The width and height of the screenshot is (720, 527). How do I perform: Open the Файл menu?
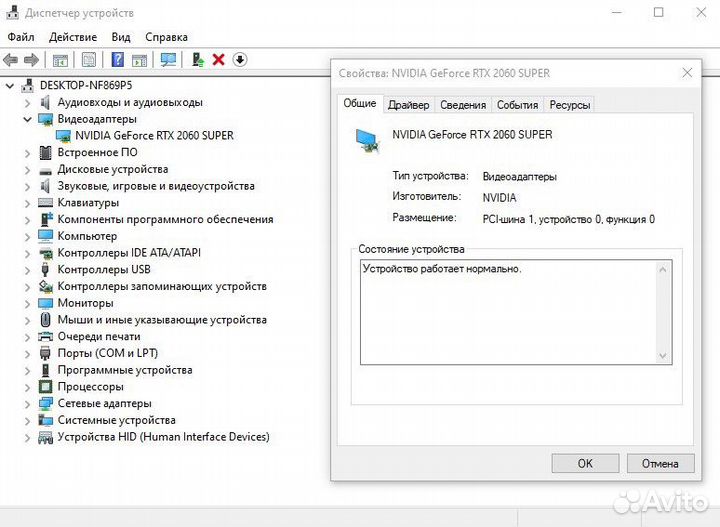tap(21, 37)
